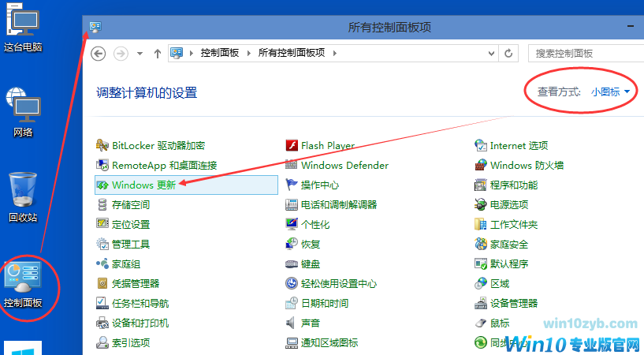Click the Windows 更新 text label
This screenshot has height=355, width=644.
[143, 185]
